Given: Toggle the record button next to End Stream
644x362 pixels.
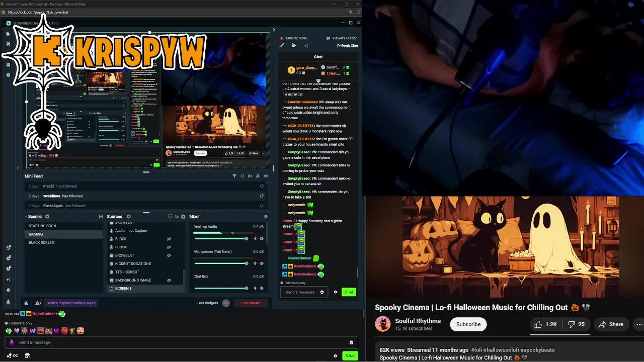Looking at the screenshot, I should pos(226,303).
